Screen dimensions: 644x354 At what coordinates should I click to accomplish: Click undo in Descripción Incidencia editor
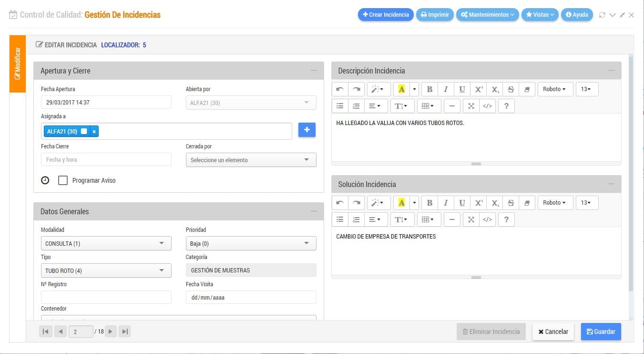click(x=340, y=89)
